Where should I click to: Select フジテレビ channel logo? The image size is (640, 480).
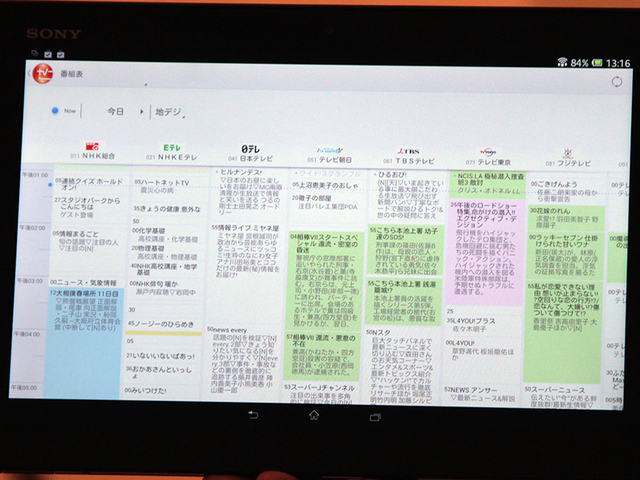point(568,154)
